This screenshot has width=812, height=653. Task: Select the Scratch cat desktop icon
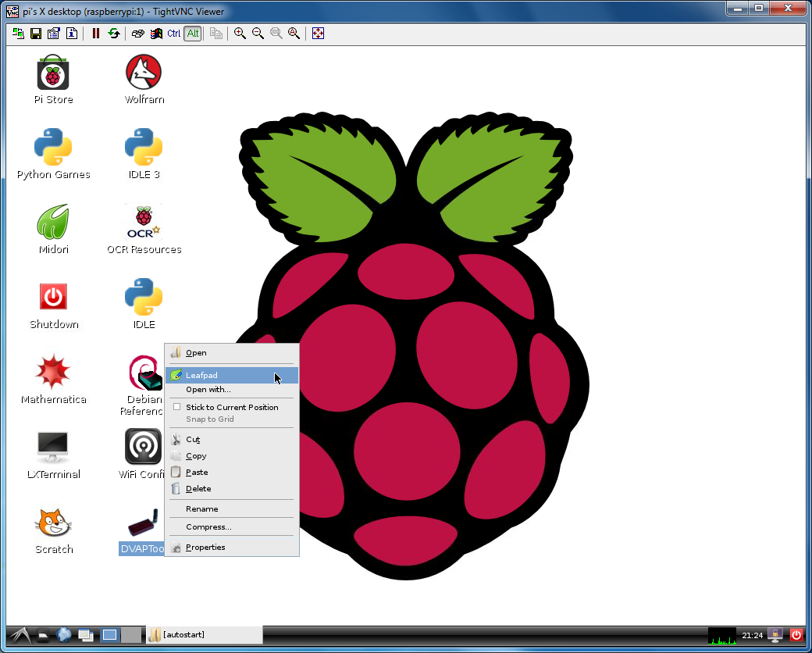pos(53,530)
